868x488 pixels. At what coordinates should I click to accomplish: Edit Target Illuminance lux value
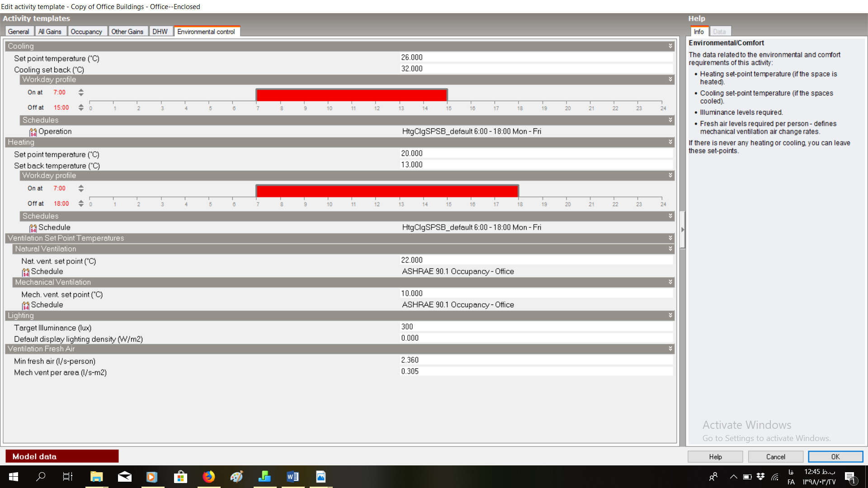(x=536, y=327)
